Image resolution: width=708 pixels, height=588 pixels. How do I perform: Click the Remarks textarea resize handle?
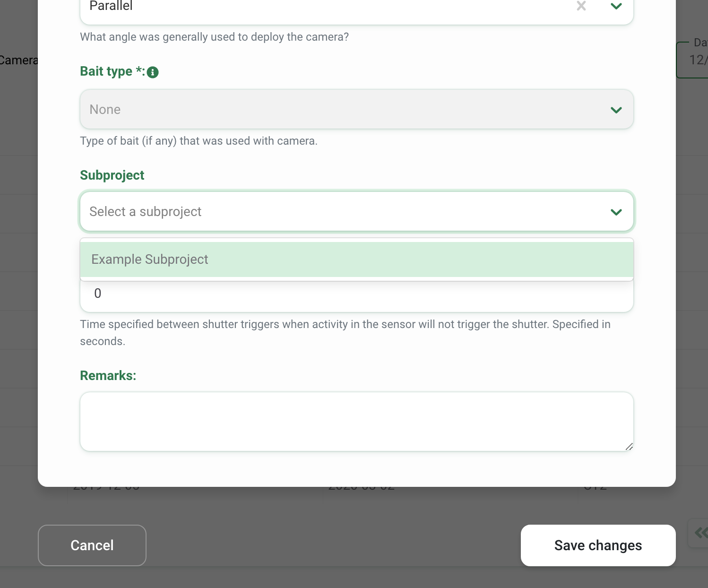click(x=629, y=446)
